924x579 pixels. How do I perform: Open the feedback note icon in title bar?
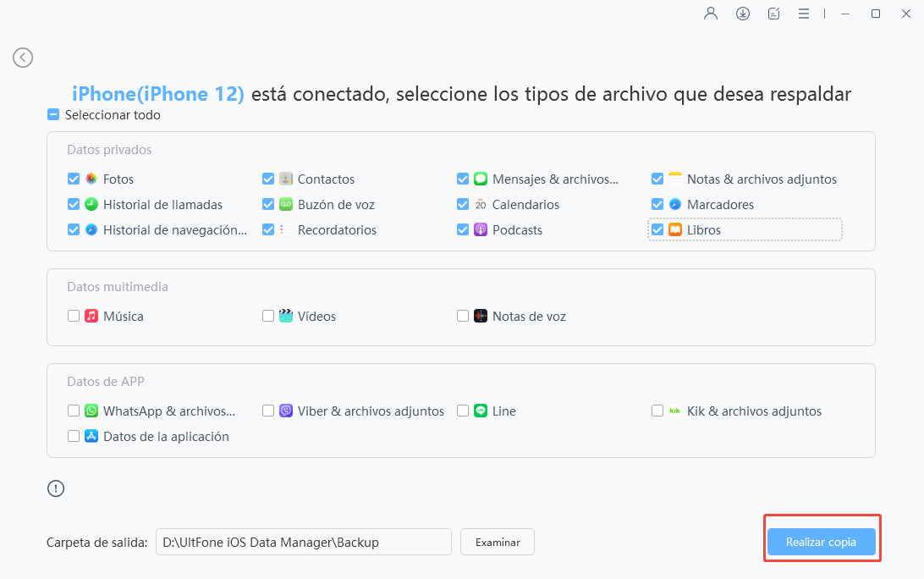(x=773, y=14)
